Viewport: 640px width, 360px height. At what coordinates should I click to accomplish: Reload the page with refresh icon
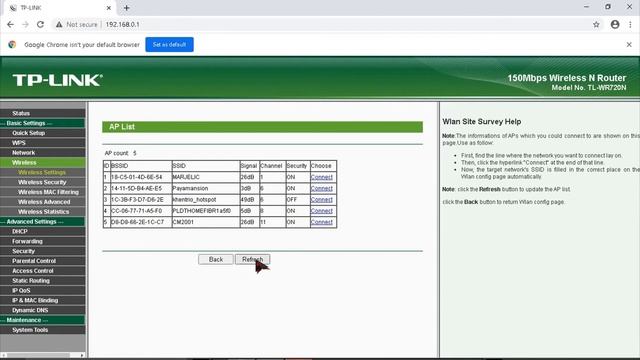click(x=40, y=24)
